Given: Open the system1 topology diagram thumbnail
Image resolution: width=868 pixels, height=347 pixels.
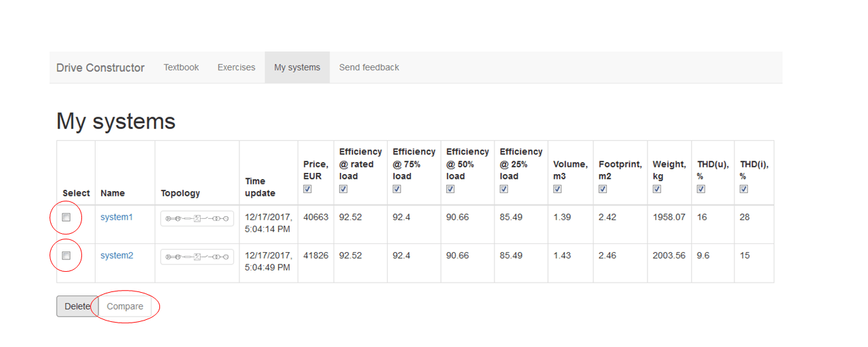Looking at the screenshot, I should point(197,218).
